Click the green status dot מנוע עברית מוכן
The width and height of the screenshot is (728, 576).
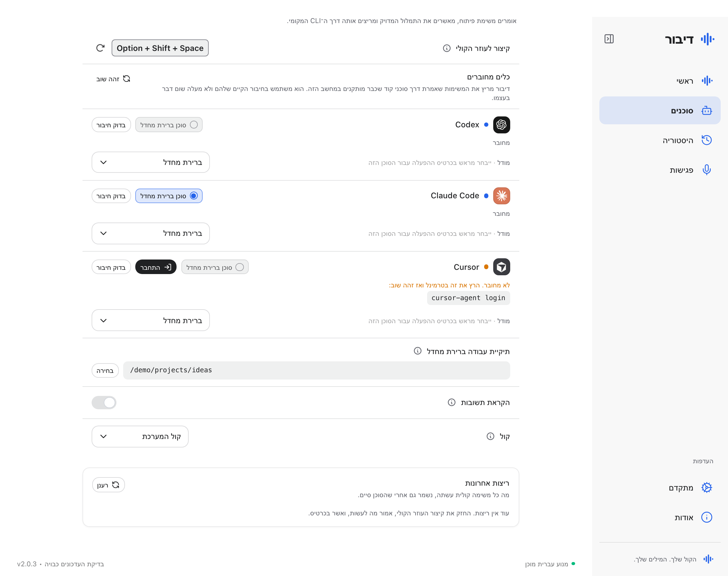pos(573,564)
